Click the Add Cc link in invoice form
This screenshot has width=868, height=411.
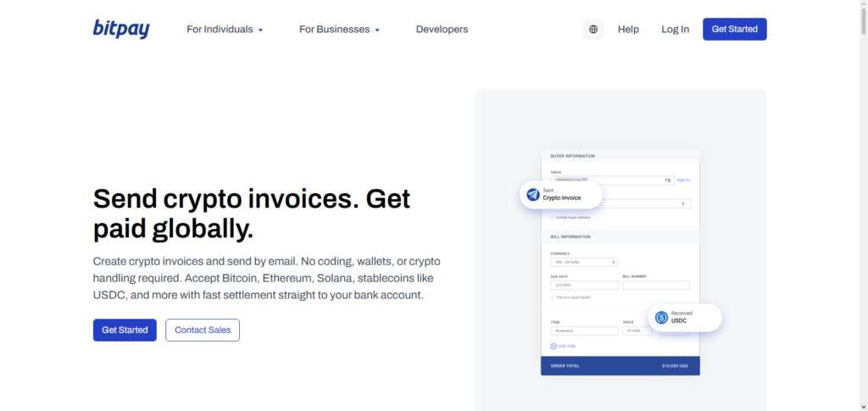tap(684, 181)
